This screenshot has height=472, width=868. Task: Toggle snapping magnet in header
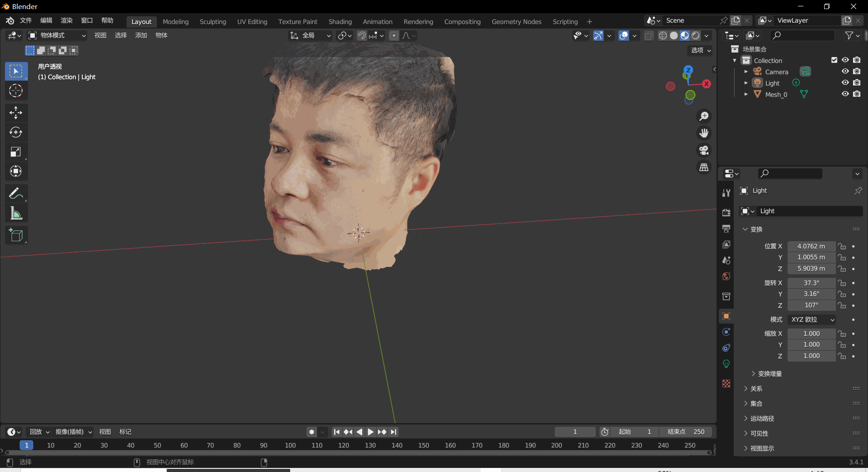pyautogui.click(x=362, y=35)
